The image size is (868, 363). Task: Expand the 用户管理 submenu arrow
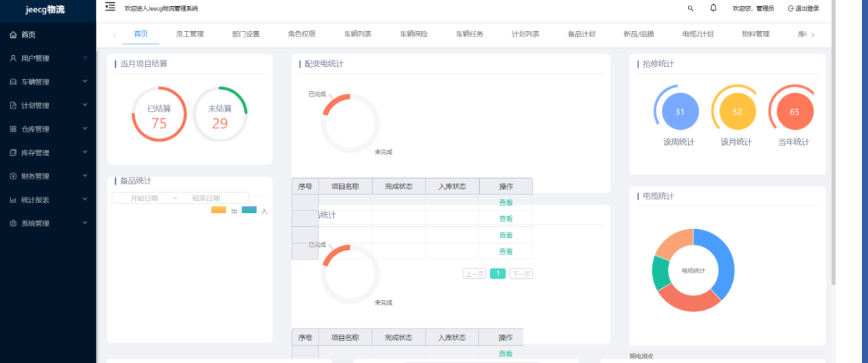coord(85,58)
